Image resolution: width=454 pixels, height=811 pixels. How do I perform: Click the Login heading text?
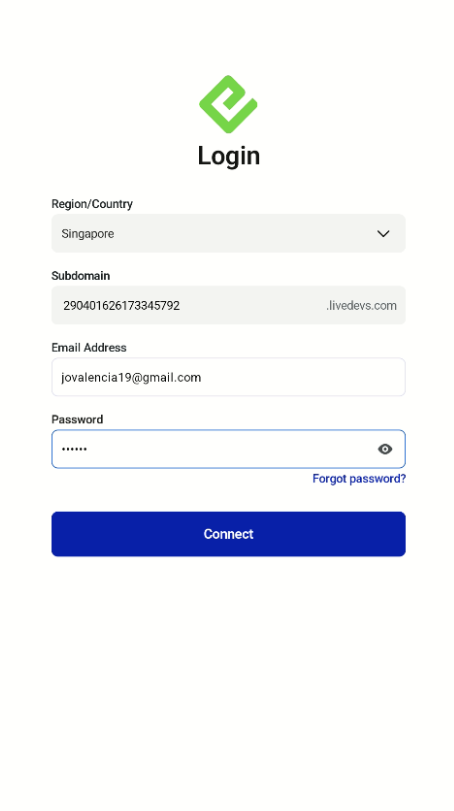tap(229, 156)
